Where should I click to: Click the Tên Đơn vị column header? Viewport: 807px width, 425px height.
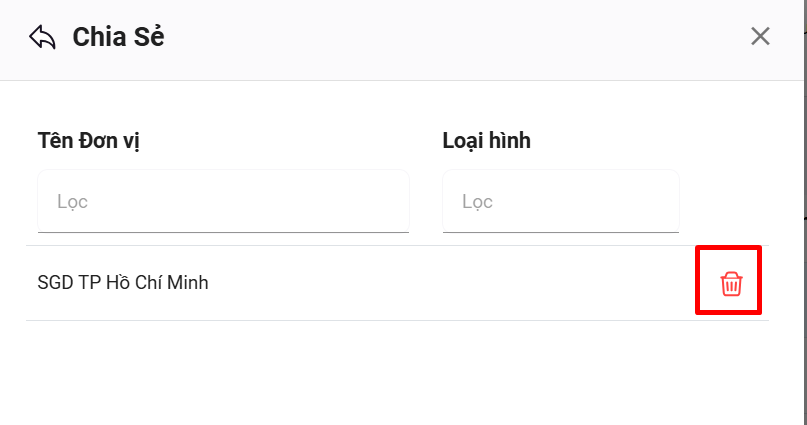pyautogui.click(x=88, y=141)
